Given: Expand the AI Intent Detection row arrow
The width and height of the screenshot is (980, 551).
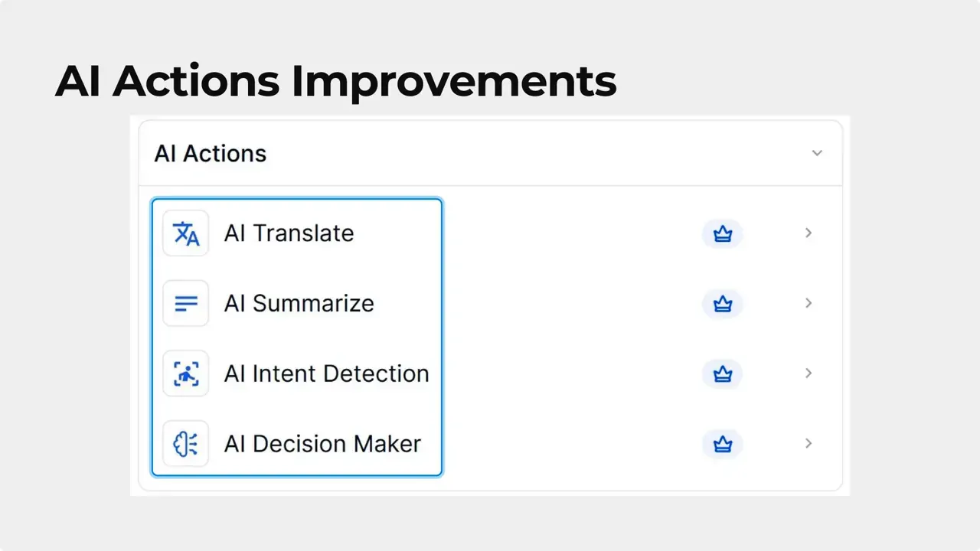Looking at the screenshot, I should (x=808, y=373).
